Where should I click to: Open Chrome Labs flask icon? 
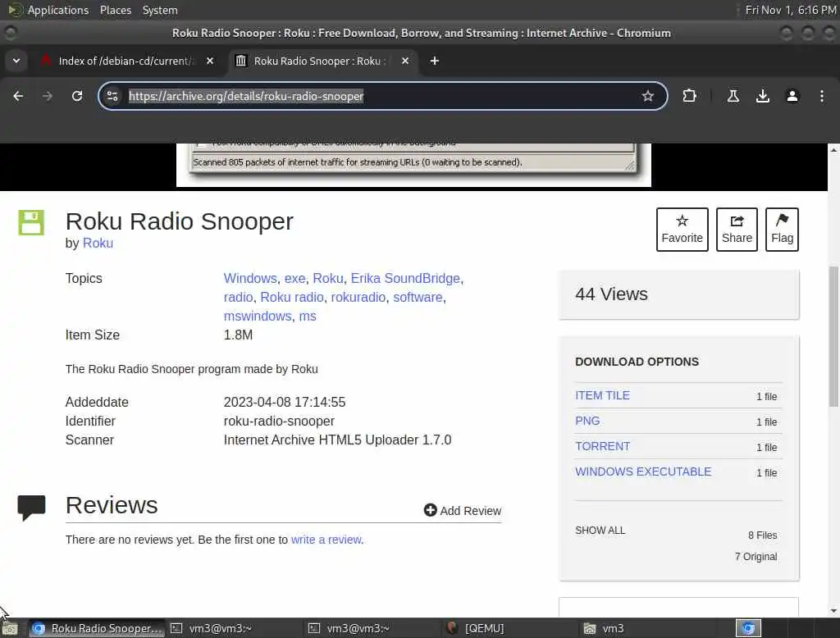pyautogui.click(x=733, y=96)
